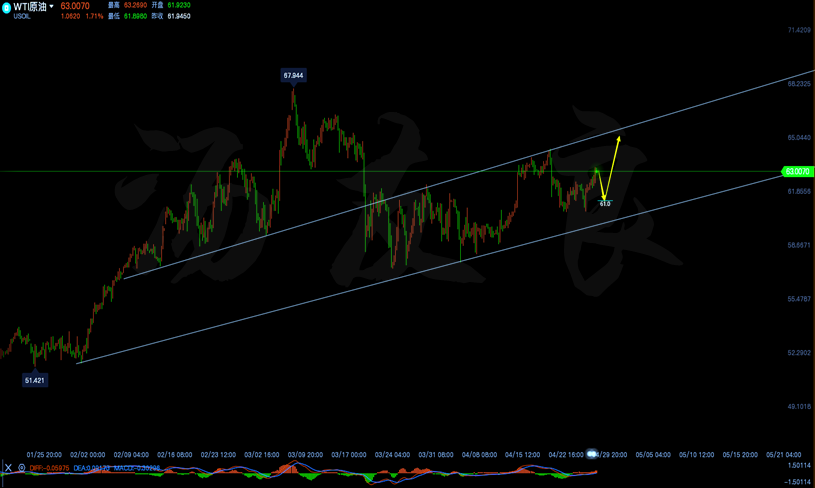
Task: Click the 1.50114 MACD scale value
Action: (800, 466)
